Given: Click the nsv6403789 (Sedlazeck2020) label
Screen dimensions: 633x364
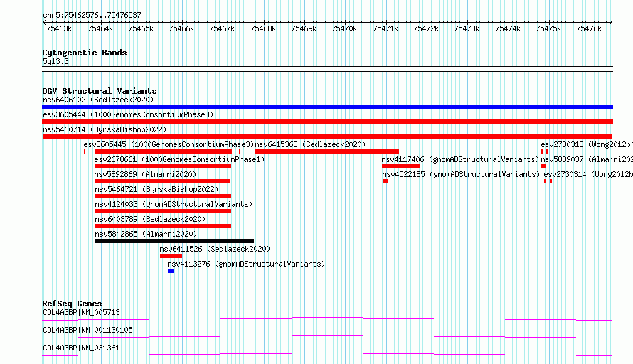Looking at the screenshot, I should (x=150, y=219).
